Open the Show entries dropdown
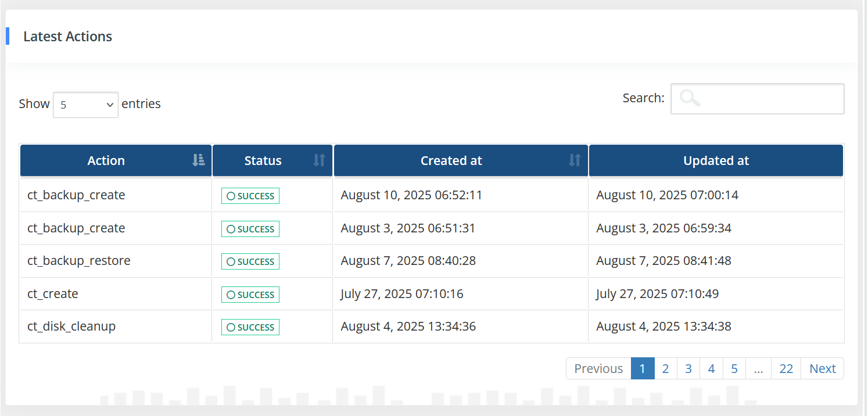868x416 pixels. (x=85, y=105)
